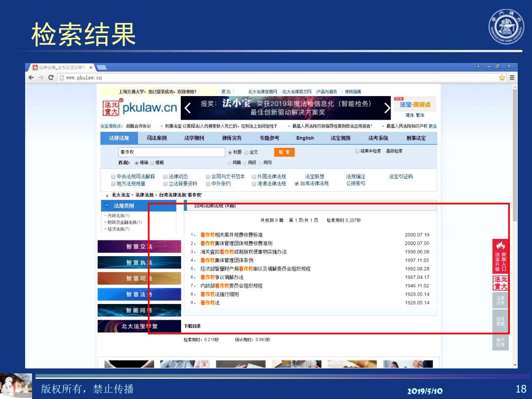Screen dimensions: 532x399
Task: Tick the 结果中检索 checkbox
Action: 357,151
